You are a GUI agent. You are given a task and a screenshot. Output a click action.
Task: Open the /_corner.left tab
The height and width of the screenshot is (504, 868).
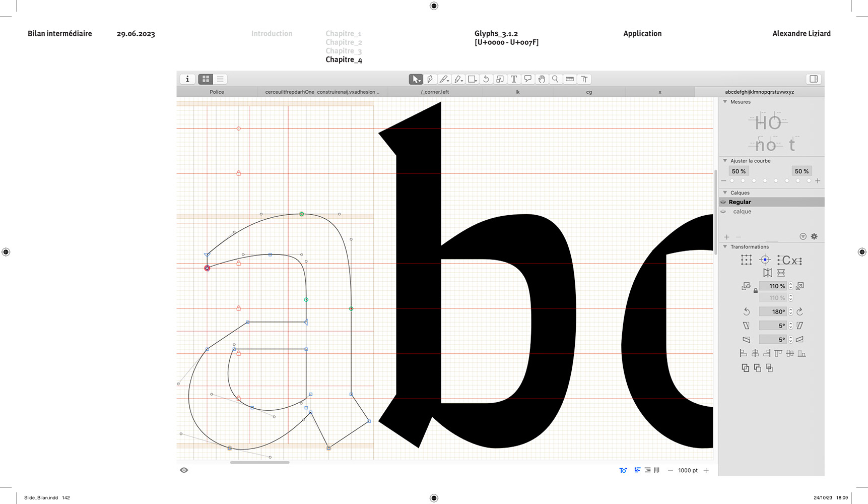(435, 92)
